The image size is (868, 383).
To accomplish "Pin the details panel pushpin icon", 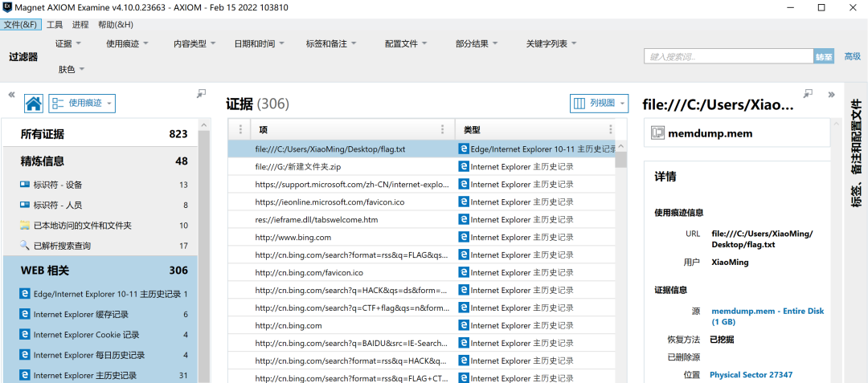I will tap(809, 94).
